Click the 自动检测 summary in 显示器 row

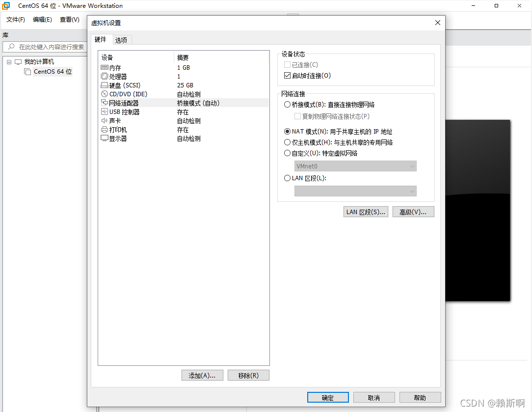pos(189,138)
